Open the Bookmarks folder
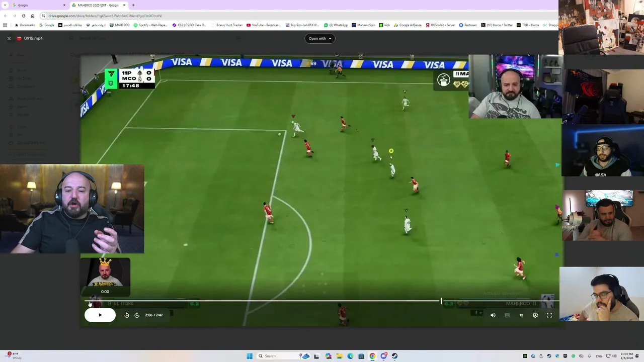Screen dimensions: 644x362 click(25, 25)
